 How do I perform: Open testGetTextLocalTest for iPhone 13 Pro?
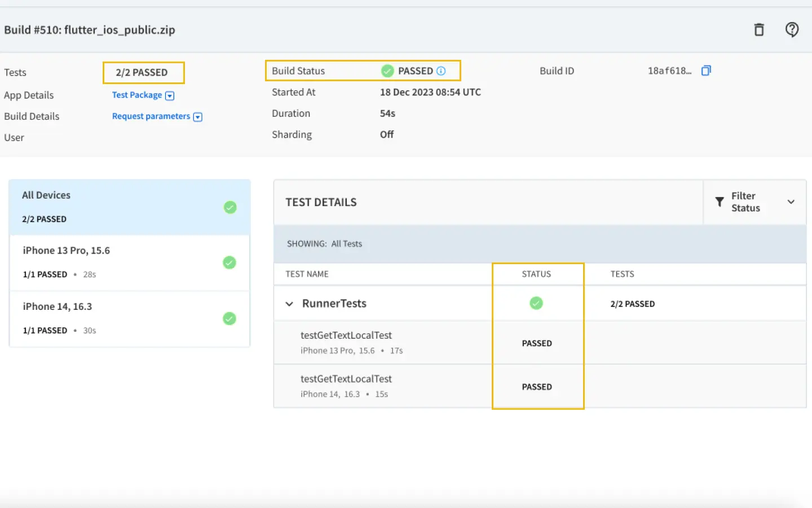click(x=346, y=335)
